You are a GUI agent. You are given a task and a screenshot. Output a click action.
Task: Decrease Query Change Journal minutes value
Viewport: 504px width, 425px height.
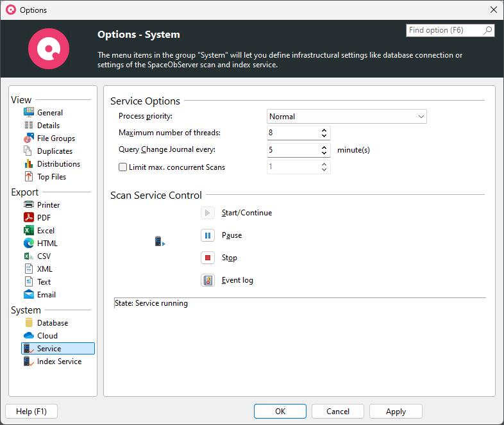(324, 153)
